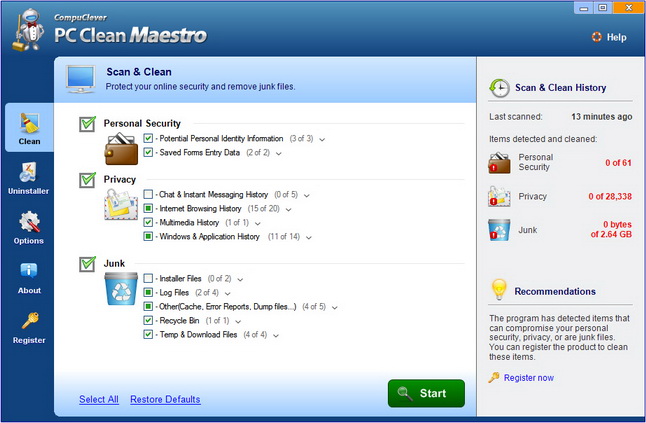The height and width of the screenshot is (423, 646).
Task: Click the Select All link
Action: tap(99, 400)
